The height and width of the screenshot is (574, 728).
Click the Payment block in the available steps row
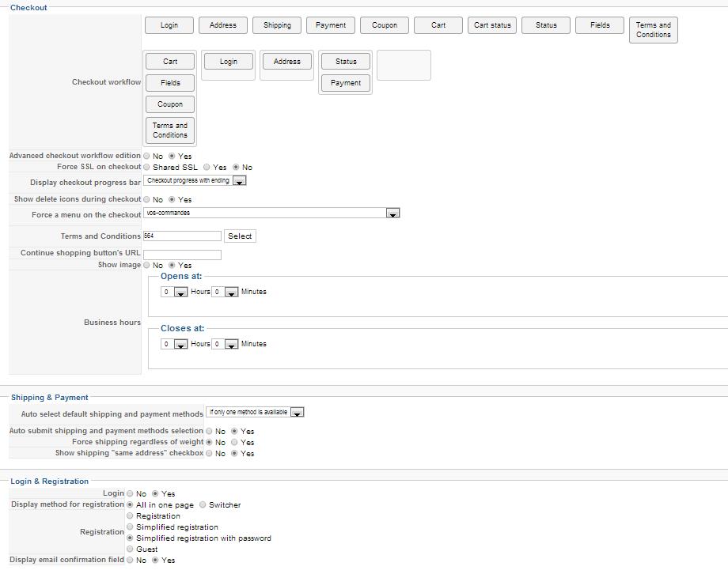point(331,25)
